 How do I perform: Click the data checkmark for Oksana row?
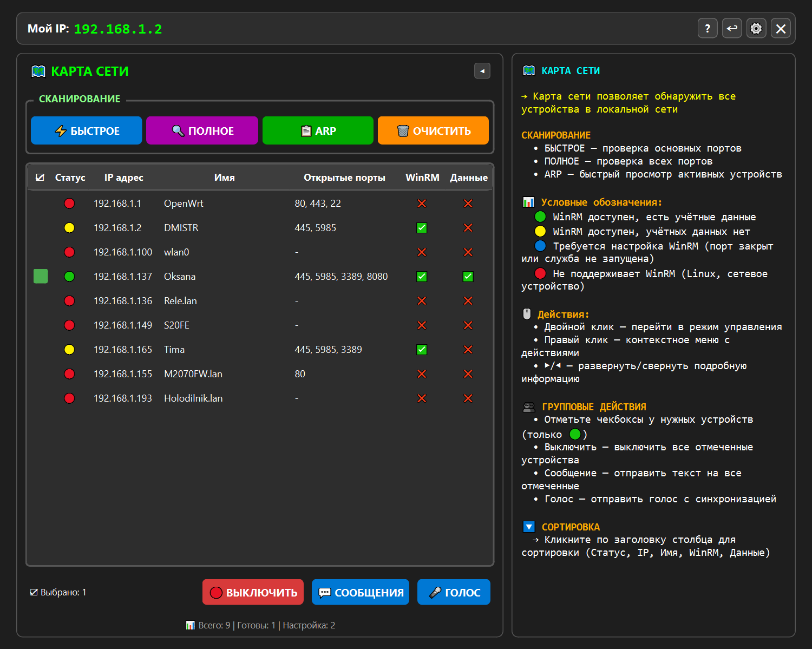[468, 277]
